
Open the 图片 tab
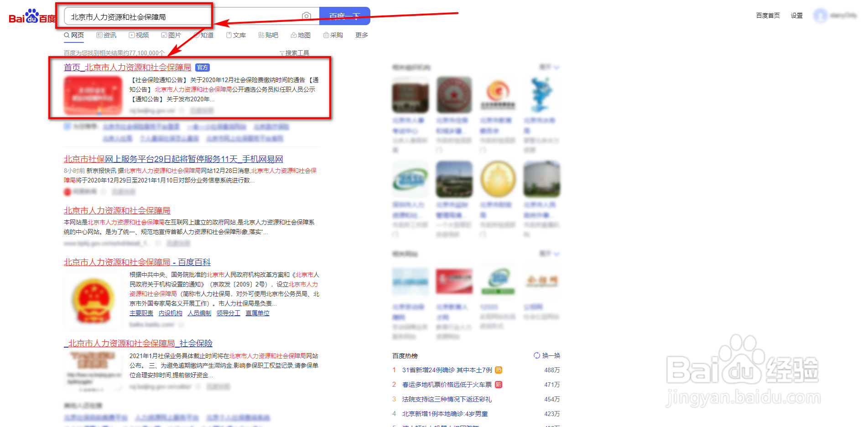[171, 35]
